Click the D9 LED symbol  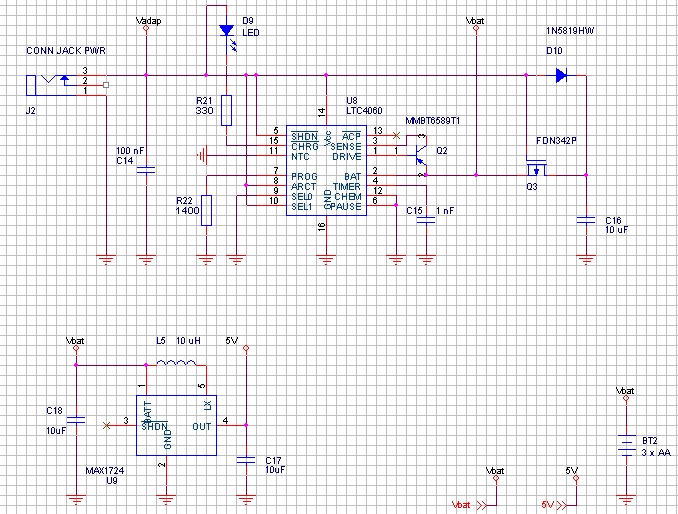228,29
